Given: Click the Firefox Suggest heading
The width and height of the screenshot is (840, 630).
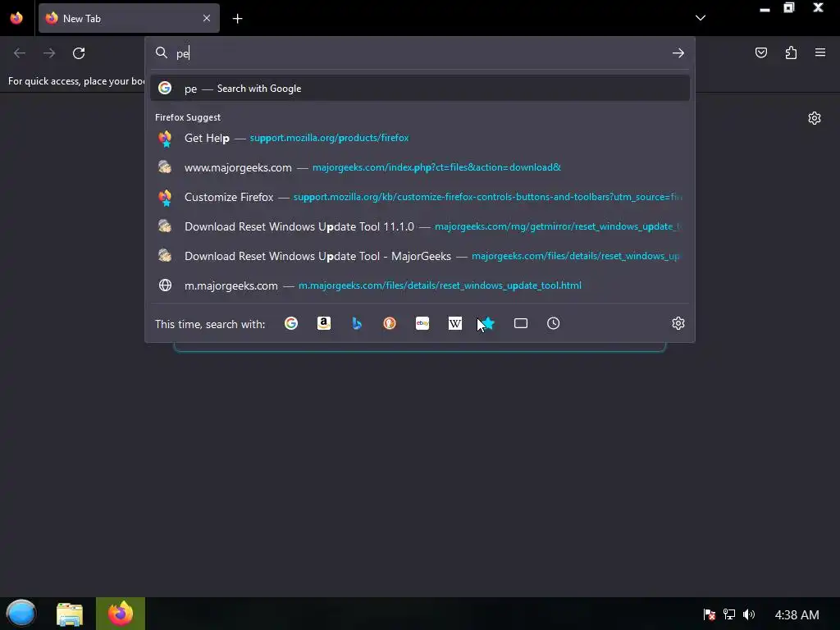Looking at the screenshot, I should 188,117.
